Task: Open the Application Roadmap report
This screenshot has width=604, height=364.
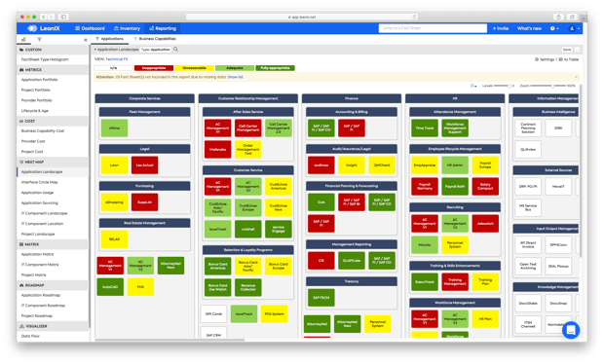Action: [x=41, y=295]
